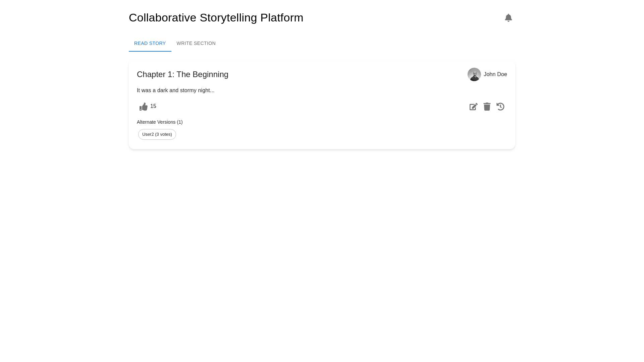Click the dark and stormy night text
The width and height of the screenshot is (644, 362).
pyautogui.click(x=175, y=90)
